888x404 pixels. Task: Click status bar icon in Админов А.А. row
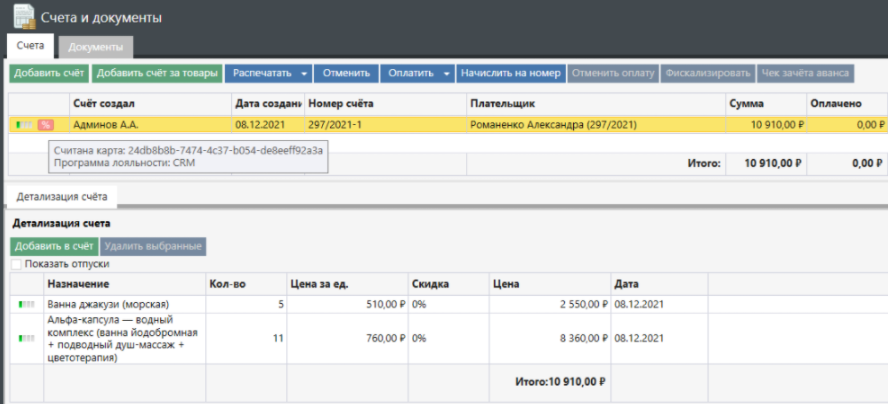24,125
